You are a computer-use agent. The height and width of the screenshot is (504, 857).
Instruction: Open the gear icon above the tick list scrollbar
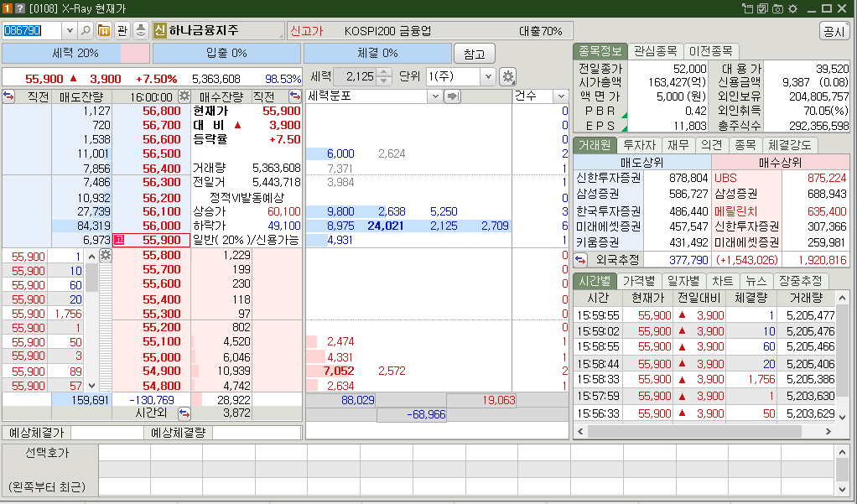click(x=106, y=255)
